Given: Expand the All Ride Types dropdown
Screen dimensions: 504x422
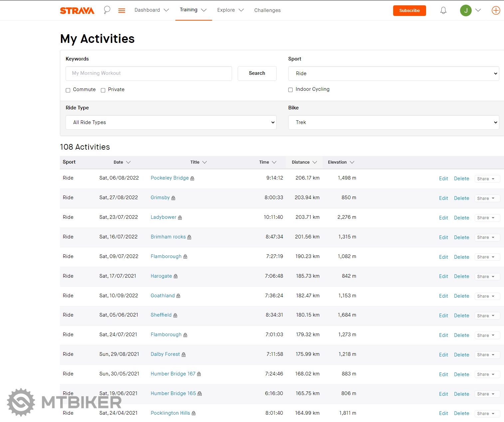Looking at the screenshot, I should 171,122.
